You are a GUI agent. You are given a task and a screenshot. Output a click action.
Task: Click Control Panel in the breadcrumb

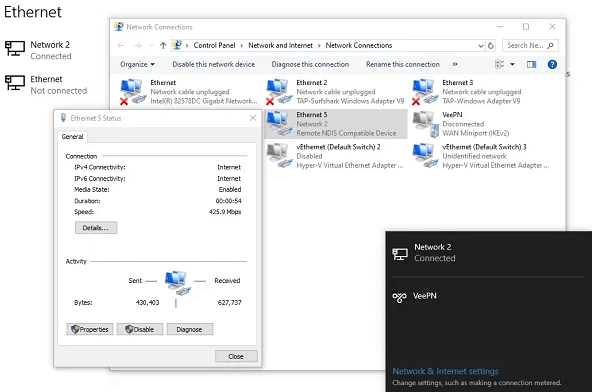coord(214,45)
